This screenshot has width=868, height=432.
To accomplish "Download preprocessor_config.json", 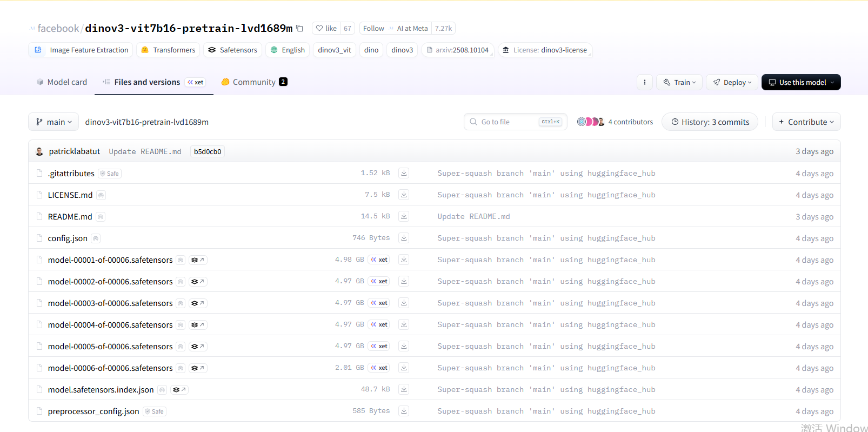I will click(404, 411).
